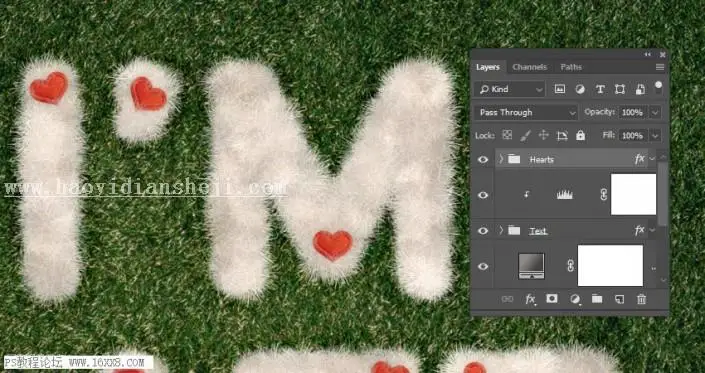This screenshot has width=705, height=373.
Task: Open Hearts group fx layer styles
Action: [x=639, y=159]
